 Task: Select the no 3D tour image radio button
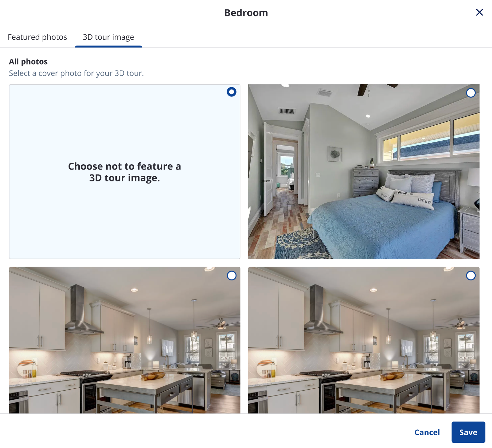pyautogui.click(x=232, y=92)
